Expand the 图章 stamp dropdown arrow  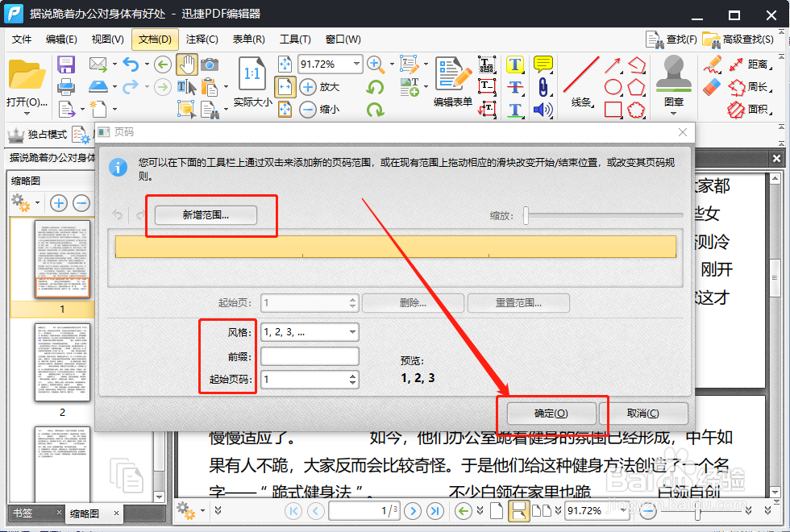coord(672,114)
